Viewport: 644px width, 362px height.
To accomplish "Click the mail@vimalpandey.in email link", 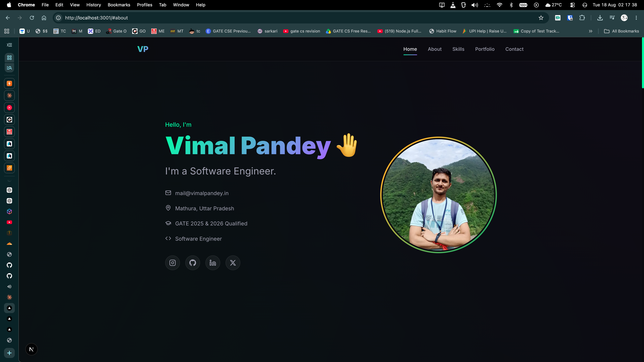I will [202, 193].
